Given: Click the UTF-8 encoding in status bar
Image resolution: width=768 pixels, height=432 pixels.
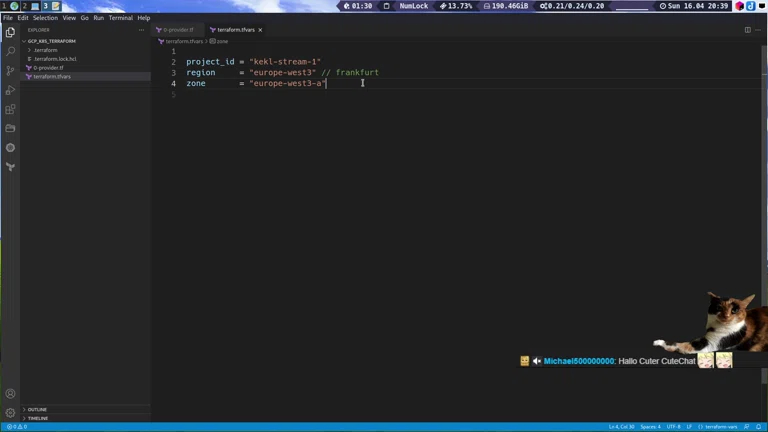Looking at the screenshot, I should pyautogui.click(x=673, y=427).
